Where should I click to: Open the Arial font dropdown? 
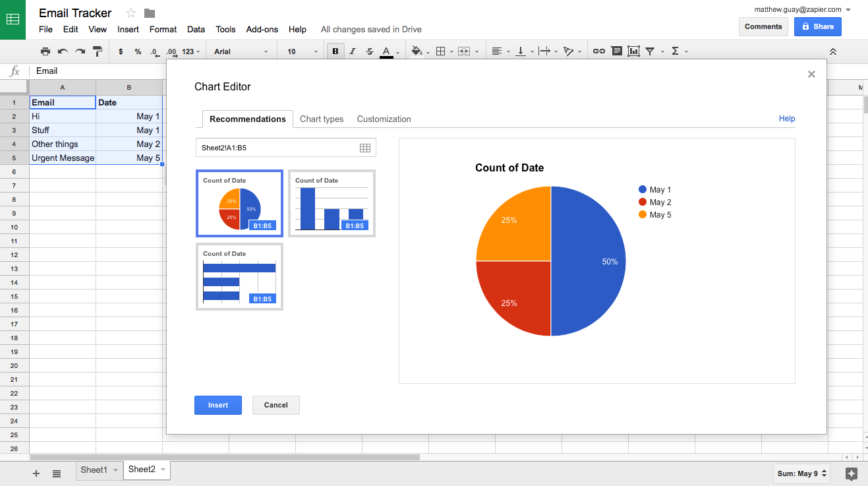point(241,51)
